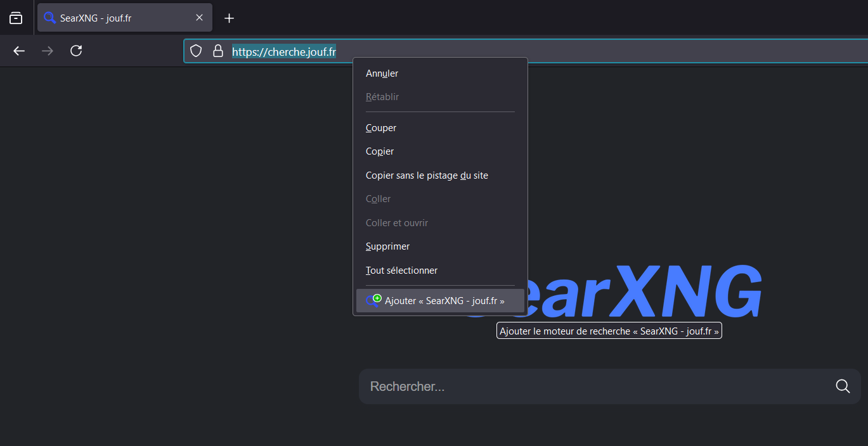
Task: Click the blue SearXNG logo
Action: click(647, 291)
